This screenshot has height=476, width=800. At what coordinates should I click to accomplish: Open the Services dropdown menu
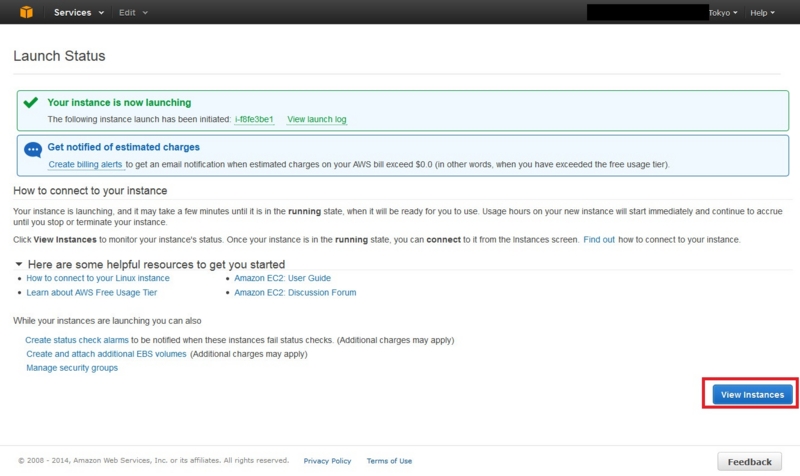pos(79,12)
